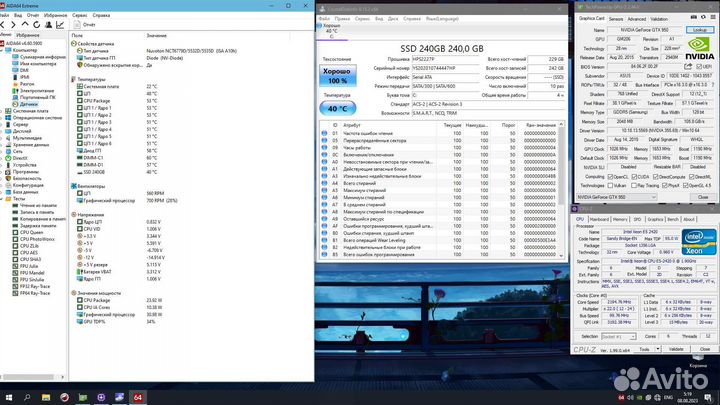Click Lookup button in GPU-Z
Screen dimensions: 720x405
pyautogui.click(x=700, y=30)
